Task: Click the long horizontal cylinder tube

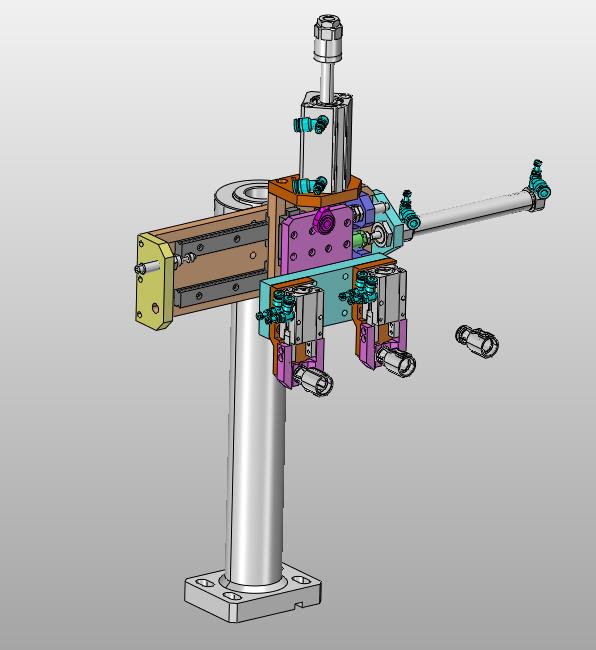Action: [472, 212]
